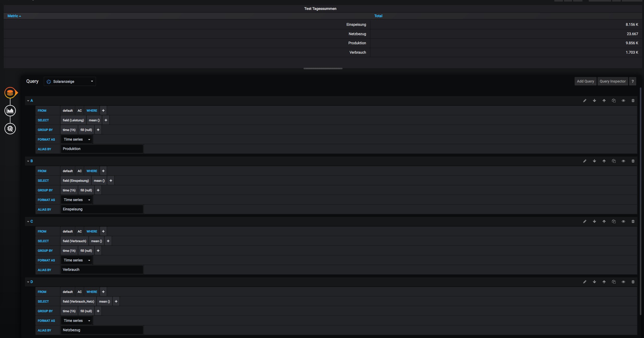
Task: Sort table by Total column header
Action: coord(378,16)
